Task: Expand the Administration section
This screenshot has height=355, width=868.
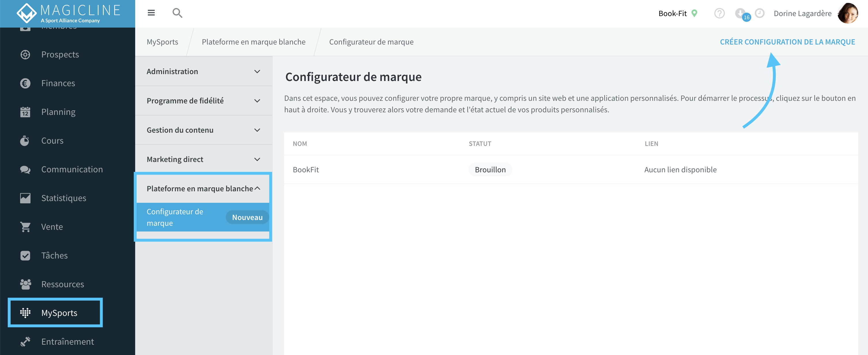Action: pos(204,71)
